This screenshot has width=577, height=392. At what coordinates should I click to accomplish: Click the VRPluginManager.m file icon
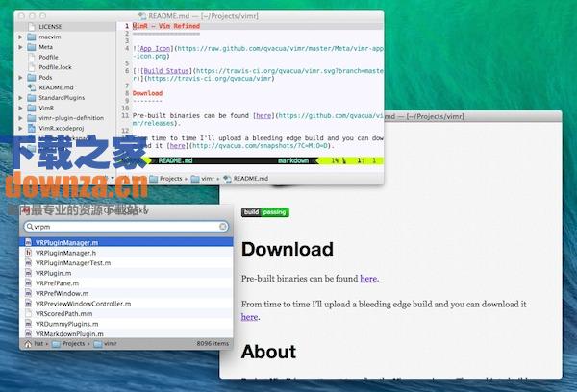tap(28, 242)
